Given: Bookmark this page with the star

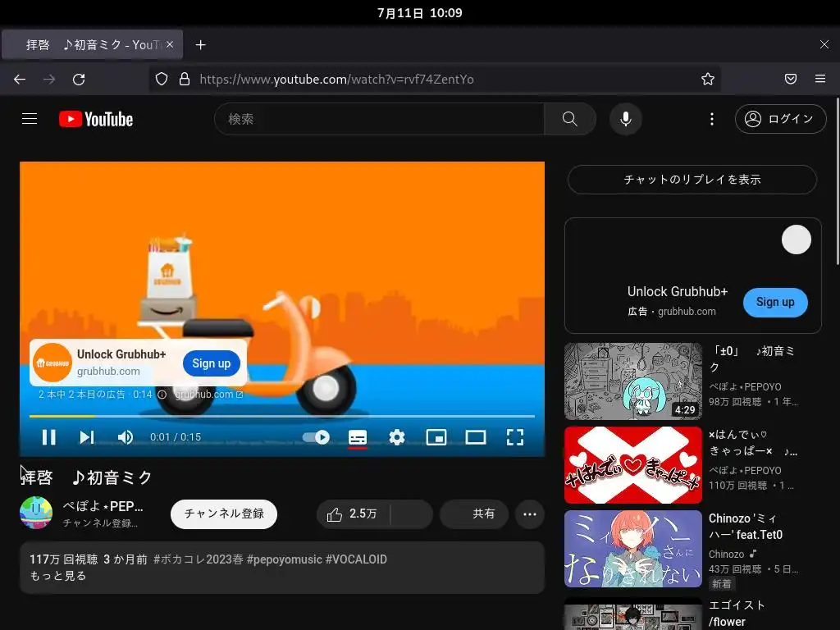Looking at the screenshot, I should click(x=708, y=80).
